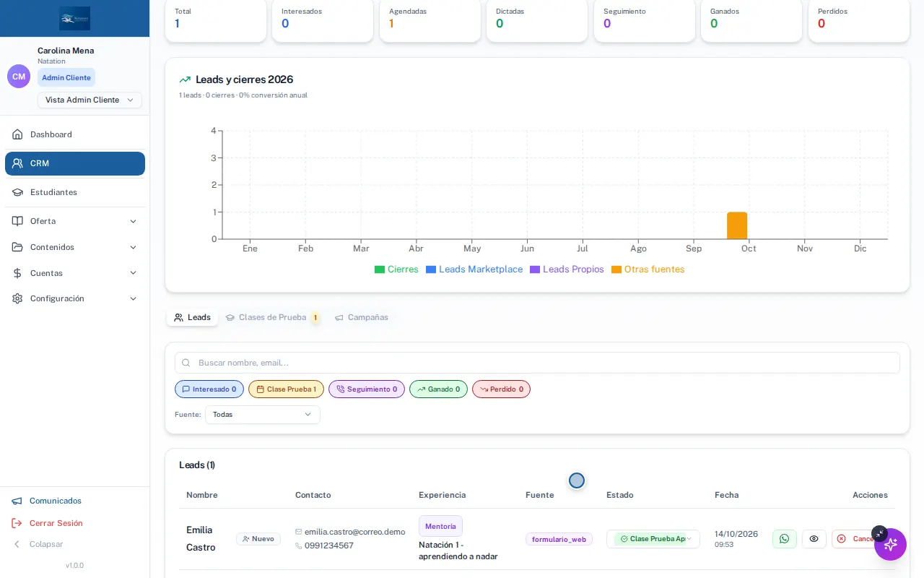Click the minimize arrows on assistant widget

coord(879,533)
